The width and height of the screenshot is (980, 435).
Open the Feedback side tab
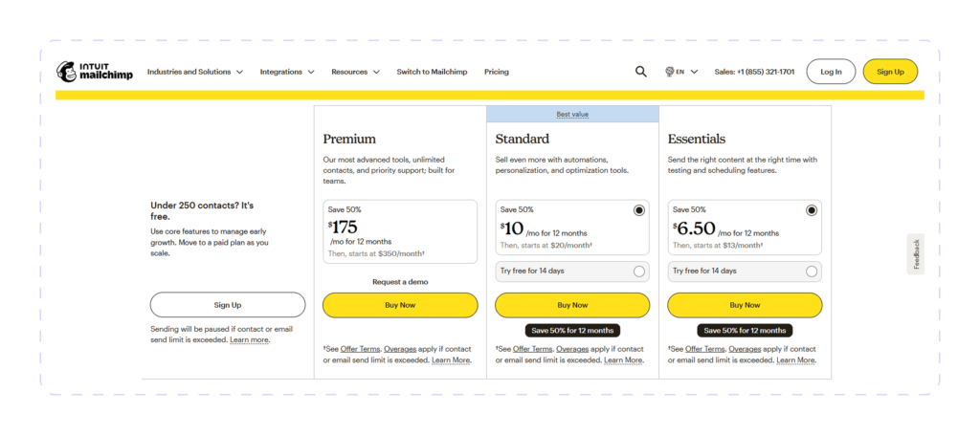point(916,254)
